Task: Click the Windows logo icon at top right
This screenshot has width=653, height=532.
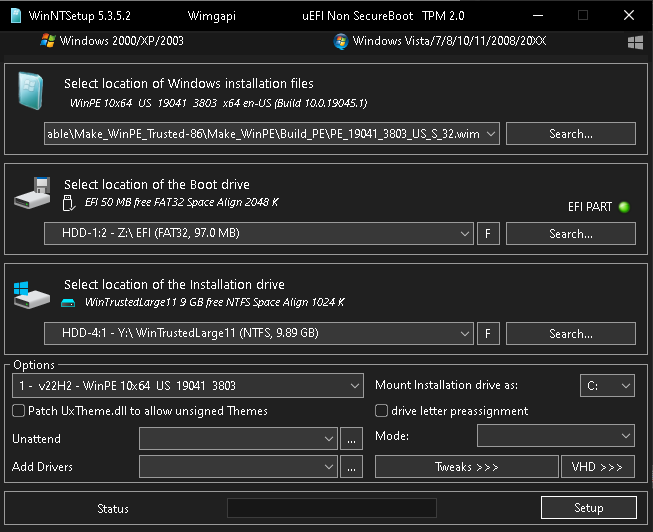Action: click(635, 42)
